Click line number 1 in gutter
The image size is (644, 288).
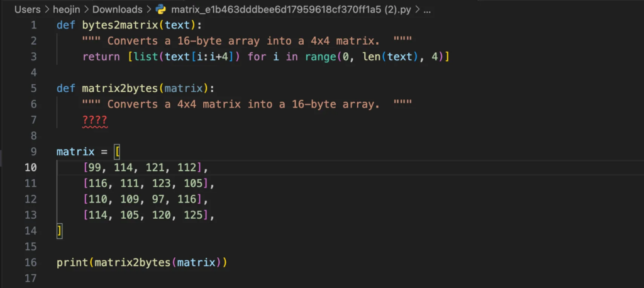pyautogui.click(x=34, y=25)
